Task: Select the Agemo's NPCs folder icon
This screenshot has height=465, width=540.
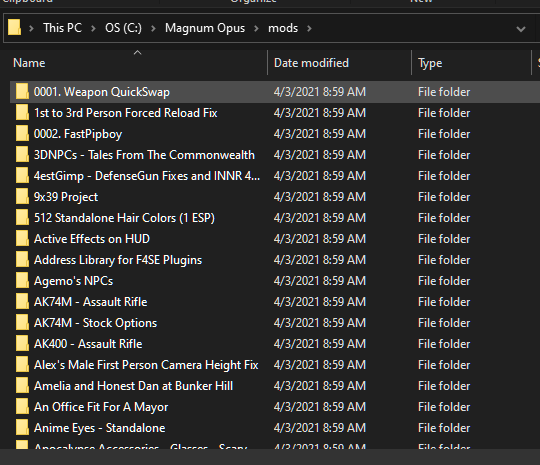Action: click(x=22, y=281)
